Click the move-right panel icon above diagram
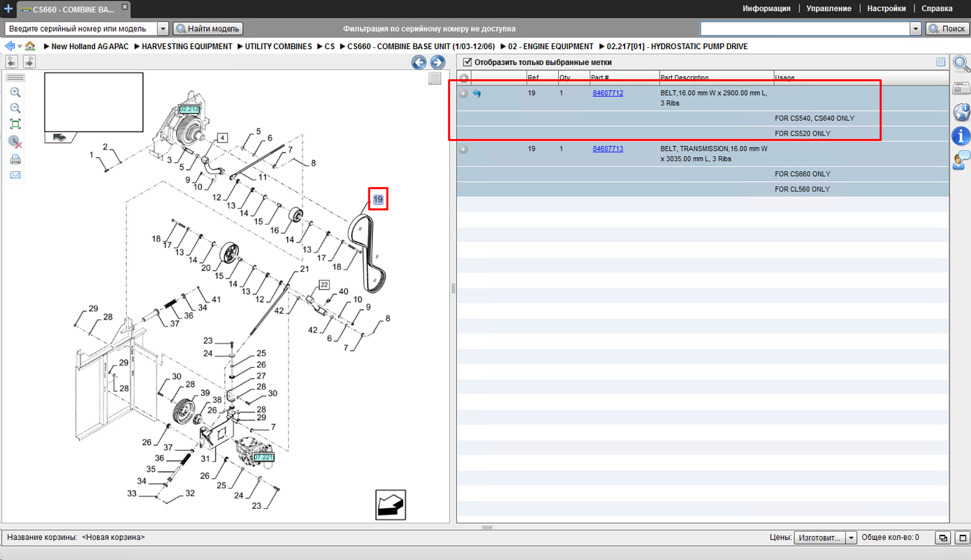Viewport: 971px width, 560px height. (x=29, y=62)
